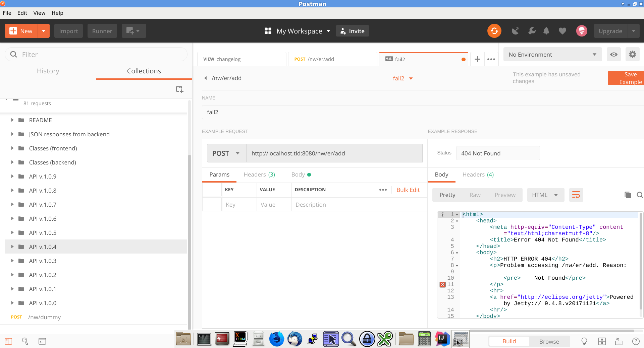This screenshot has height=348, width=644.
Task: Open the settings wrench icon
Action: (x=532, y=31)
